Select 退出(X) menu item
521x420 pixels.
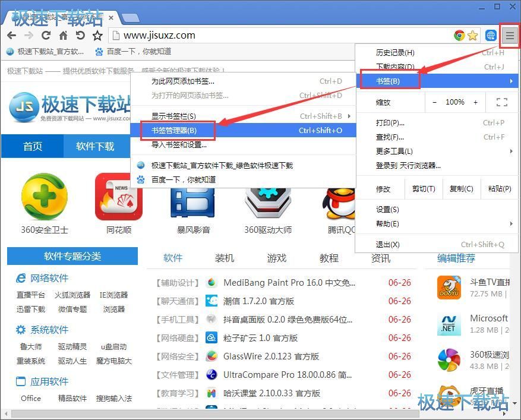coord(437,245)
